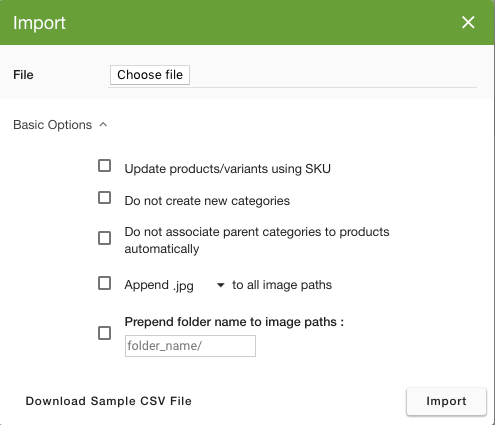495x425 pixels.
Task: Enable the Prepend folder name checkbox
Action: (x=105, y=333)
